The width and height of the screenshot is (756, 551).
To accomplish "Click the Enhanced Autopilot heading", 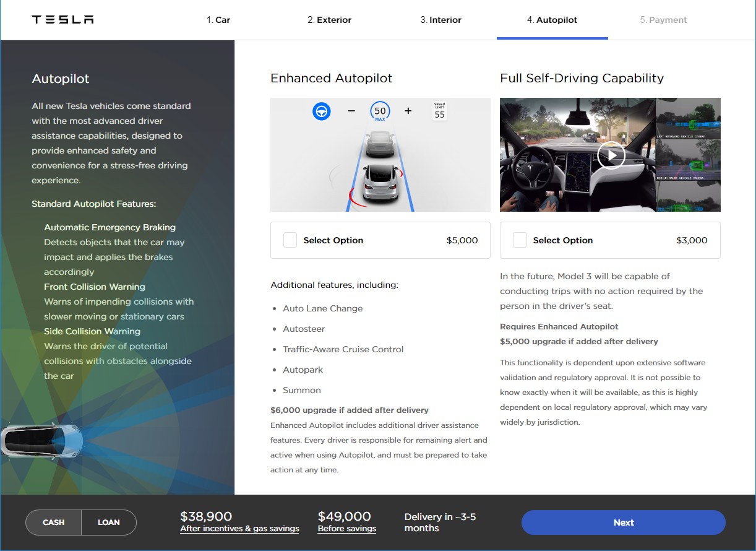I will pos(332,78).
